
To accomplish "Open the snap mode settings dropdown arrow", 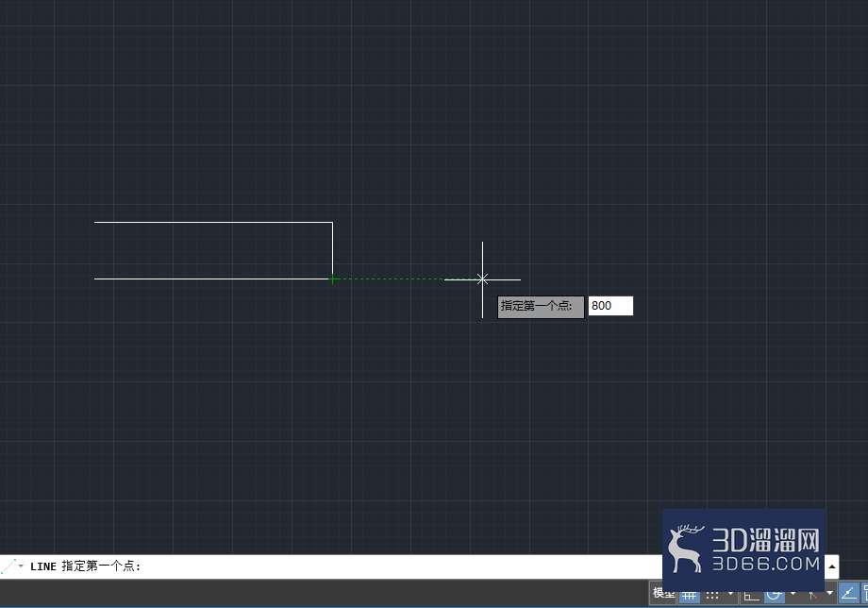I will coord(730,594).
